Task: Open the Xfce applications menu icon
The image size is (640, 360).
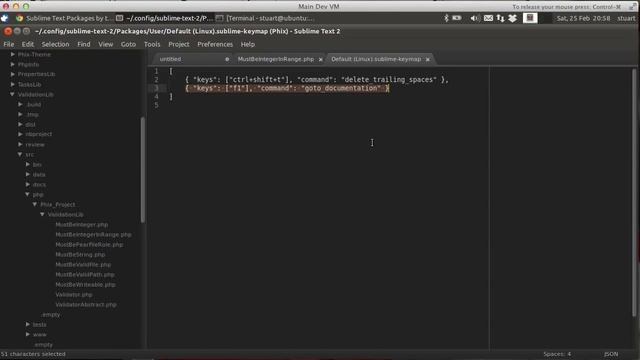Action: (x=4, y=18)
